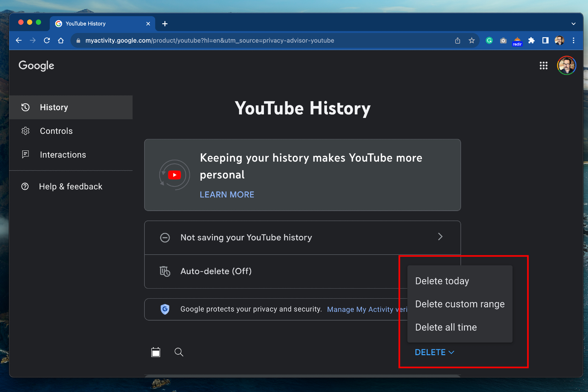
Task: Reload the YouTube History page
Action: [x=47, y=40]
